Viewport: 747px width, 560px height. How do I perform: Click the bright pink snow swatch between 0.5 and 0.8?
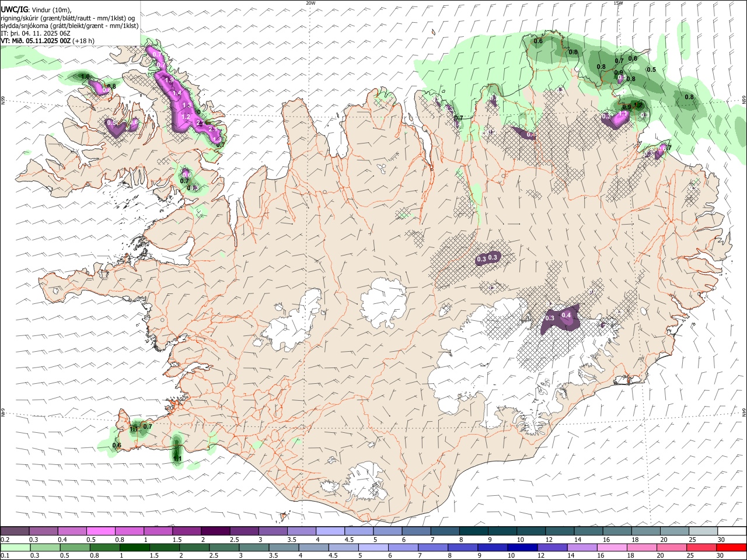click(x=101, y=531)
